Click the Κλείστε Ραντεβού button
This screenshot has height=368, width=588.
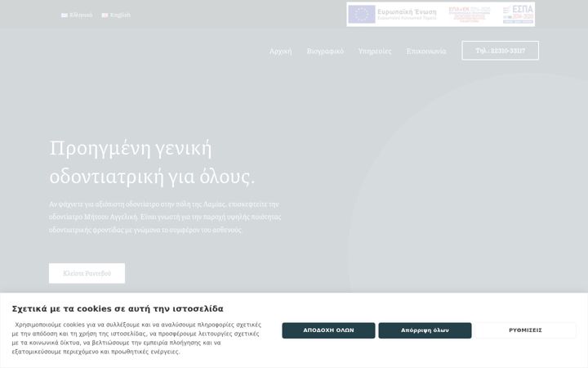pos(87,273)
